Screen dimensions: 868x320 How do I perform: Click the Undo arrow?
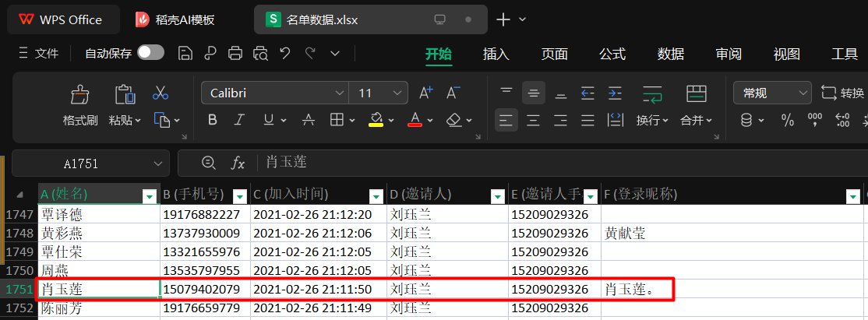(x=285, y=53)
